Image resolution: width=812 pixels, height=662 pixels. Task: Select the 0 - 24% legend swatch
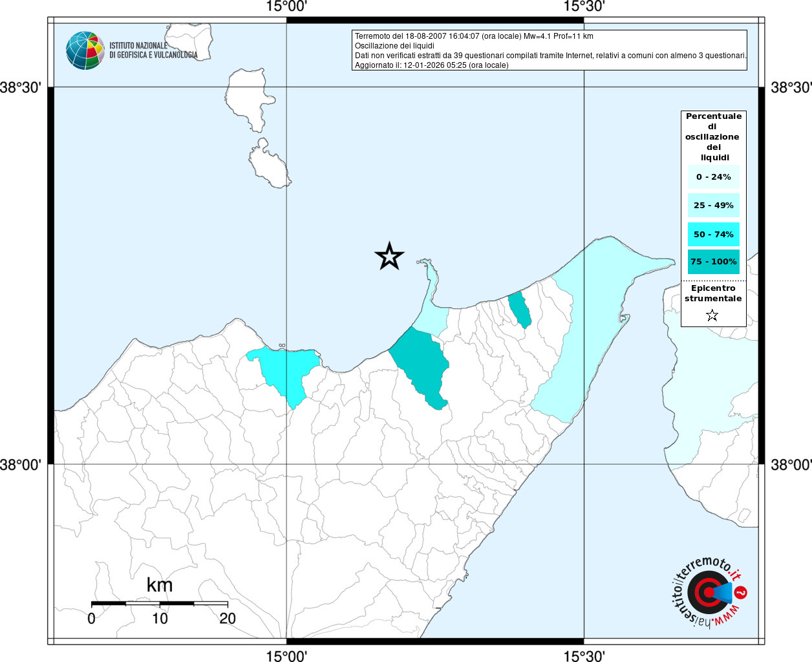point(713,176)
